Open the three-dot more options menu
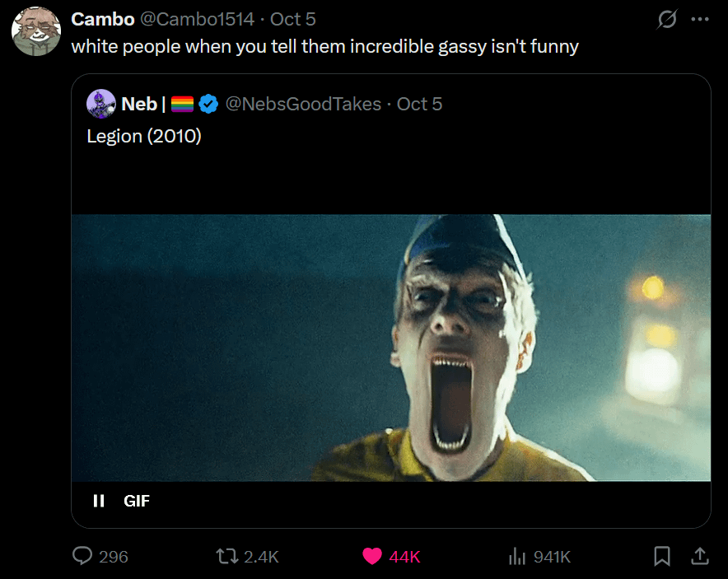Image resolution: width=728 pixels, height=579 pixels. pyautogui.click(x=700, y=20)
